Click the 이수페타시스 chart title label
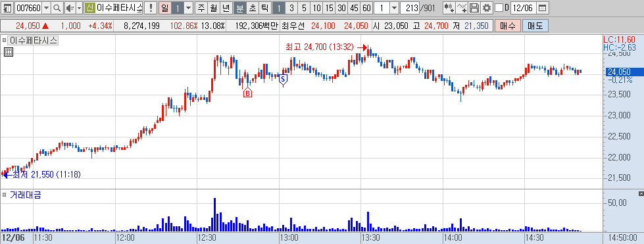Image resolution: width=644 pixels, height=244 pixels. [34, 40]
